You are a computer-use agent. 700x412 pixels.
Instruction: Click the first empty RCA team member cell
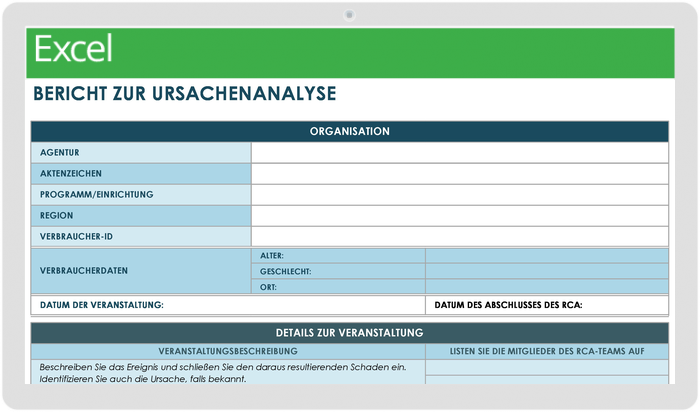(x=547, y=367)
